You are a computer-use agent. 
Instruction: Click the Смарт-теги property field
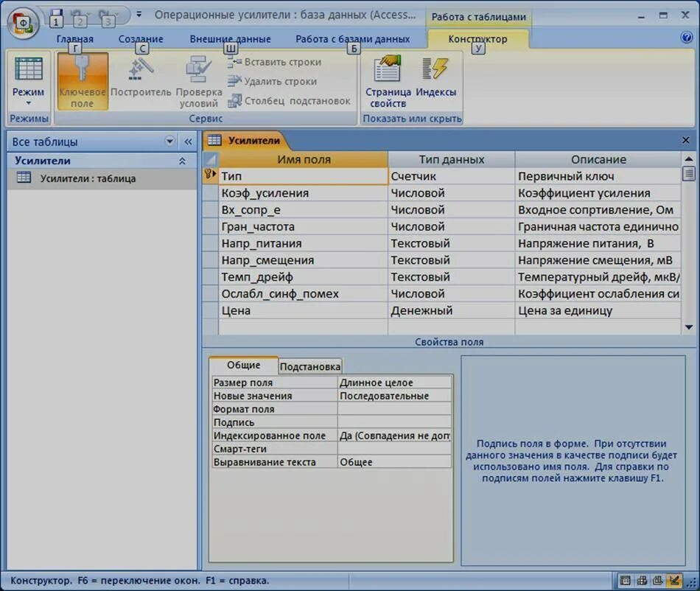(x=394, y=449)
